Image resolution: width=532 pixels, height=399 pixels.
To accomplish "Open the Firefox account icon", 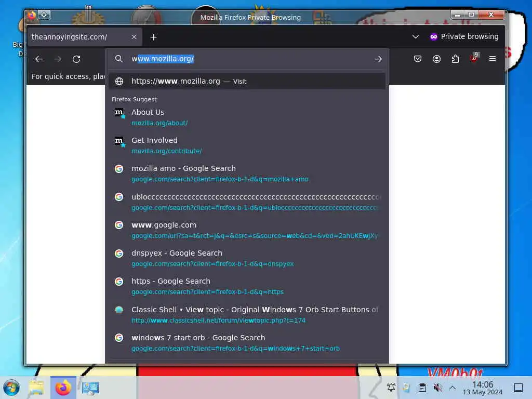I will click(436, 59).
